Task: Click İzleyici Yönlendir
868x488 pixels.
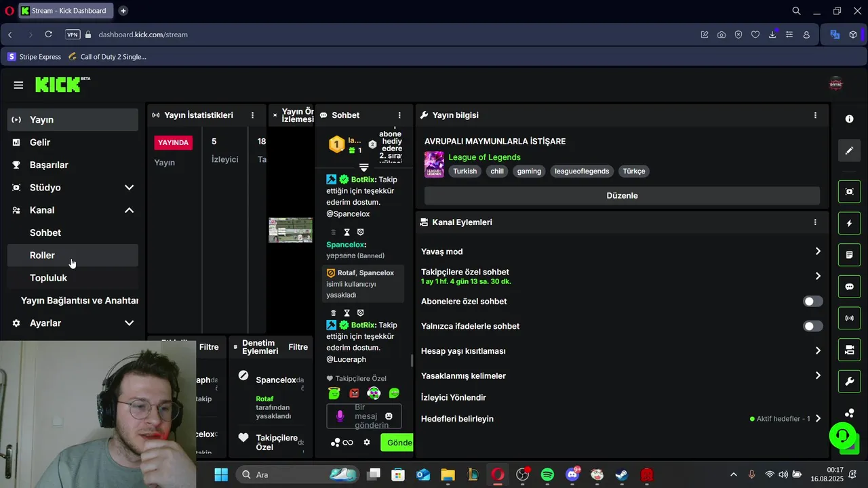Action: pos(453,397)
